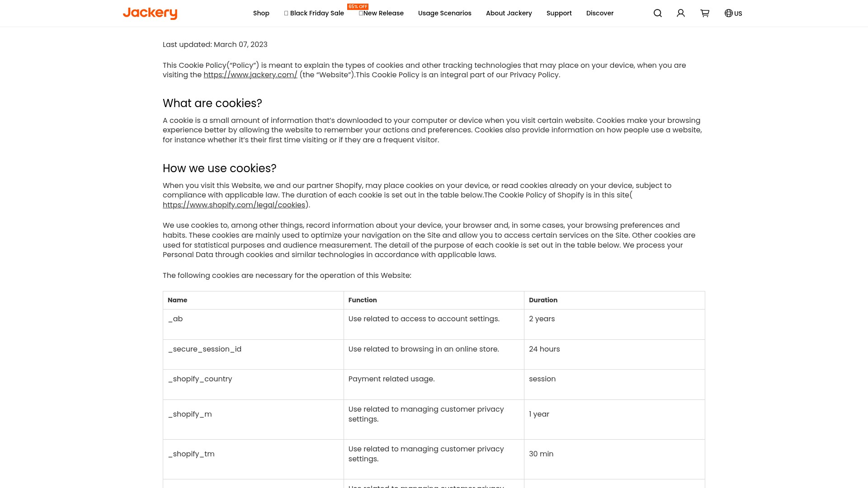The image size is (868, 488).
Task: Click "Last updated: March 07, 2023" text
Action: coord(215,45)
